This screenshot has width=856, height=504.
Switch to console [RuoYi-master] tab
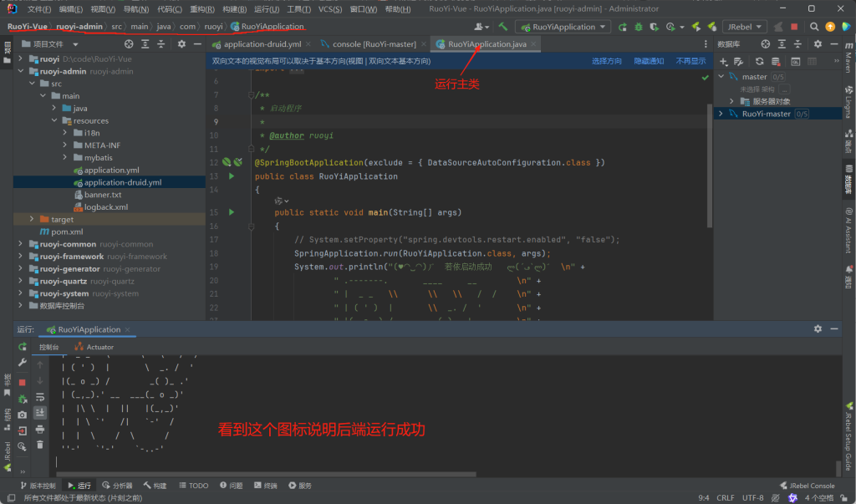tap(374, 44)
